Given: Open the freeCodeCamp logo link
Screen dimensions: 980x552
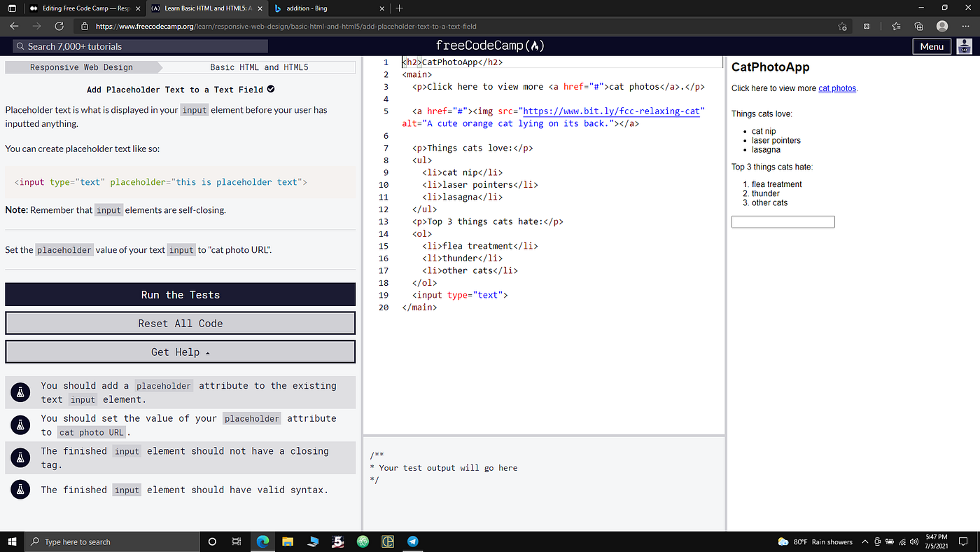Looking at the screenshot, I should pos(490,46).
